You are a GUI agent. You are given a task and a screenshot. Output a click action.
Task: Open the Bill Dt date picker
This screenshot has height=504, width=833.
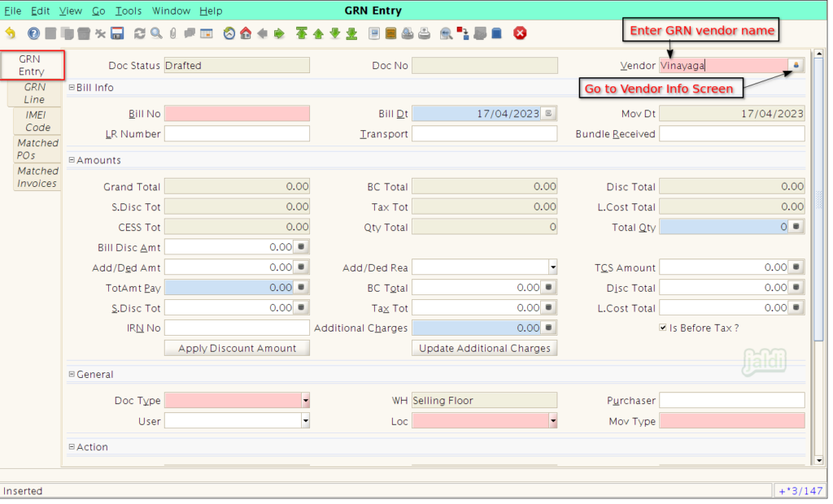tap(549, 113)
